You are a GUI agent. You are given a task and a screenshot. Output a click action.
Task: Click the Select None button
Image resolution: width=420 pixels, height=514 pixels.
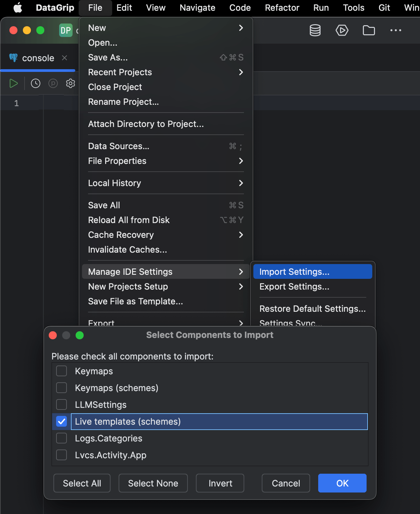153,483
